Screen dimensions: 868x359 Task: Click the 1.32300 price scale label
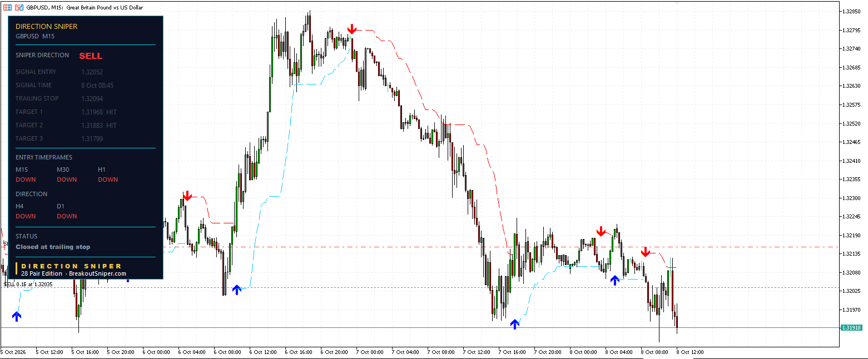pyautogui.click(x=851, y=198)
